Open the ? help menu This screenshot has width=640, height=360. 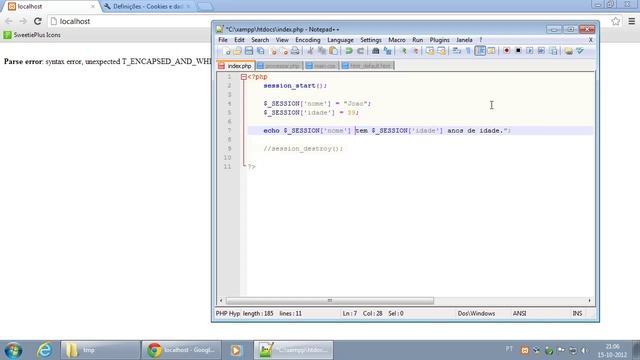click(x=481, y=40)
